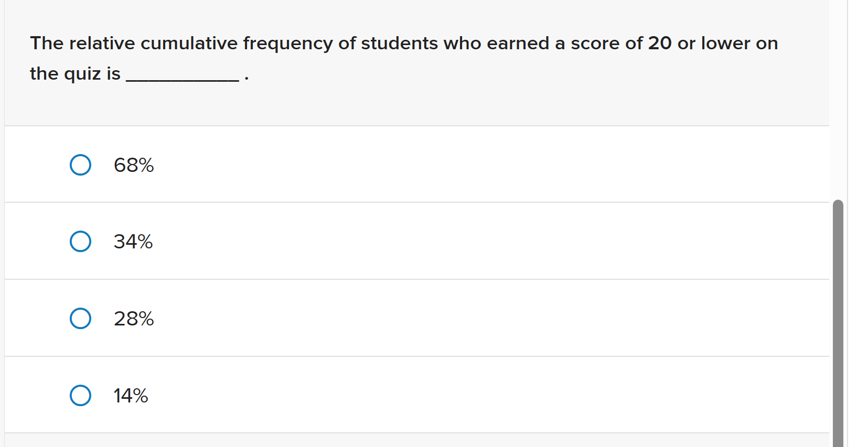The height and width of the screenshot is (447, 868).
Task: Choose the first answer choice row
Action: [367, 164]
